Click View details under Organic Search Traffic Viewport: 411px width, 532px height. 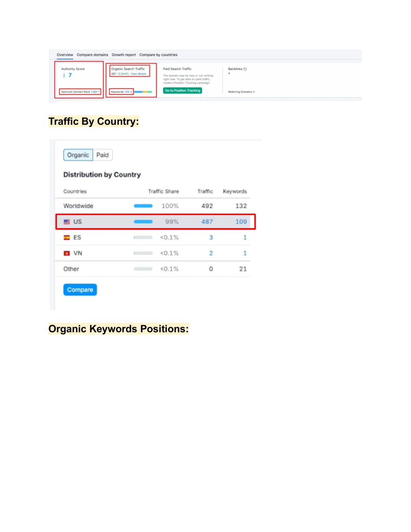click(138, 74)
